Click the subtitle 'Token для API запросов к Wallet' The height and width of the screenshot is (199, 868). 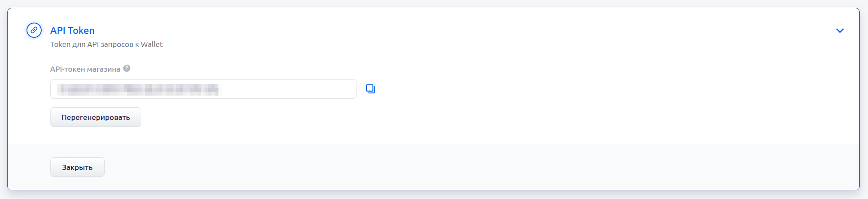[x=106, y=44]
